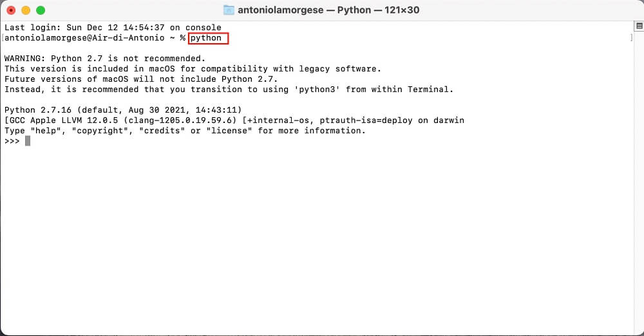Click the 'WARNING: Python 2.7 is not recommended.' line
The height and width of the screenshot is (336, 644).
[105, 59]
